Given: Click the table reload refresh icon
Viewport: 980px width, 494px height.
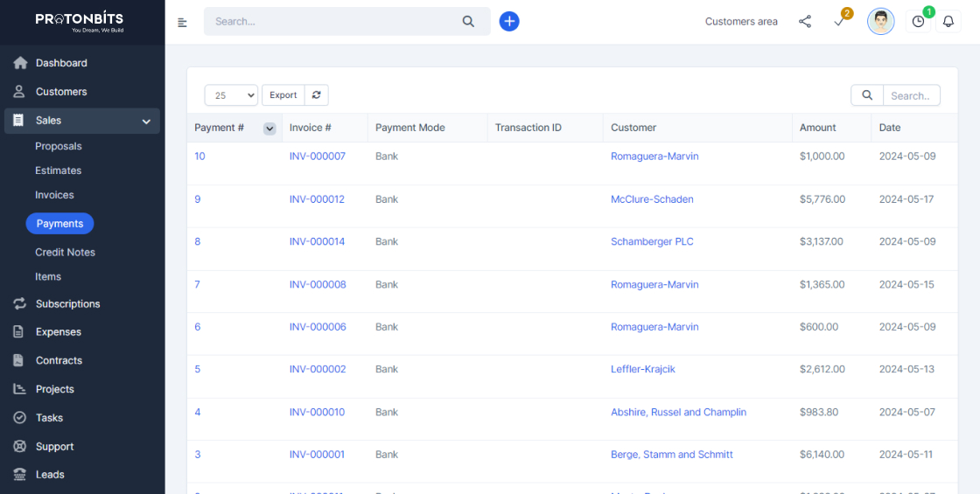Looking at the screenshot, I should pyautogui.click(x=316, y=95).
